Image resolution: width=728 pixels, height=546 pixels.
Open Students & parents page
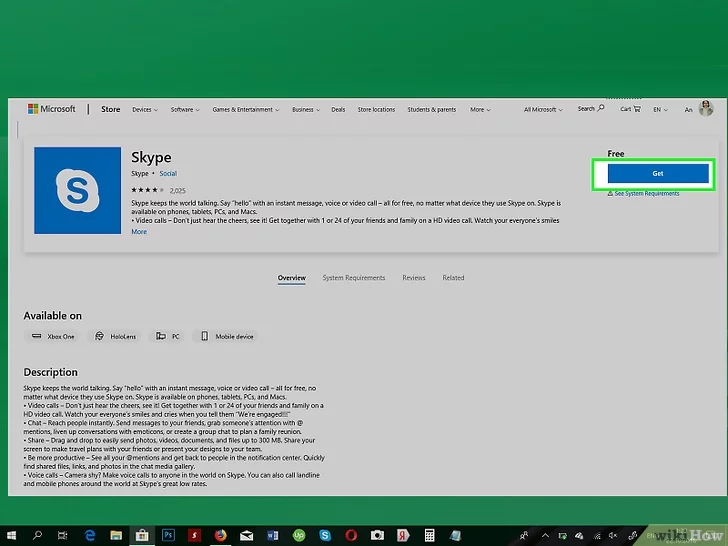432,110
